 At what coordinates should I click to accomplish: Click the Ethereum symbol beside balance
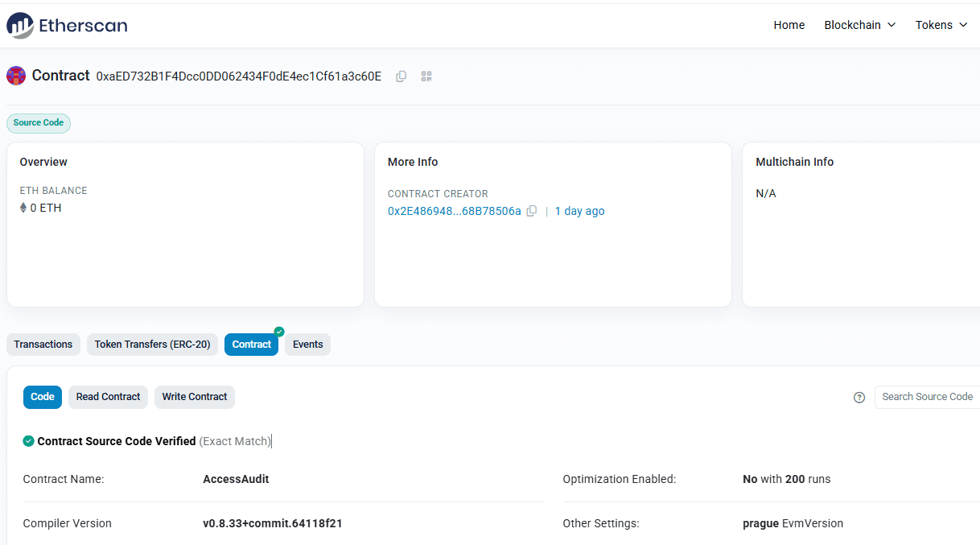tap(23, 208)
